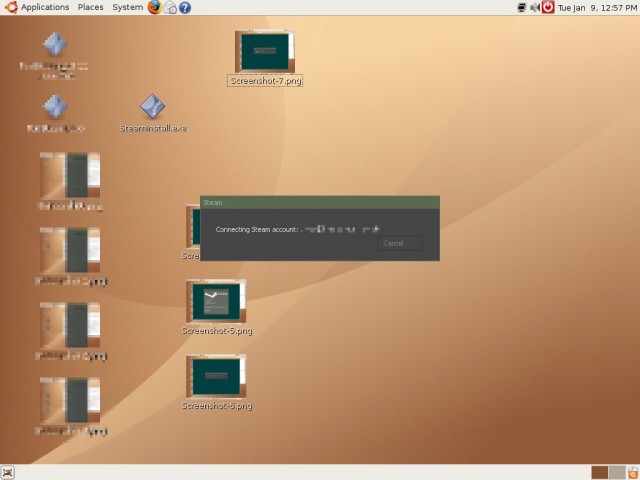Image resolution: width=640 pixels, height=480 pixels.
Task: Open the Places menu
Action: click(x=91, y=7)
